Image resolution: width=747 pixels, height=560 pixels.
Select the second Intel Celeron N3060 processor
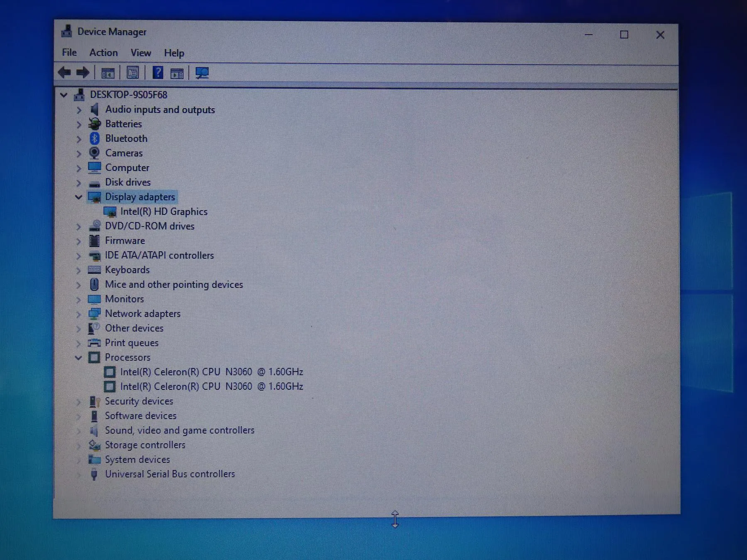[x=212, y=386]
